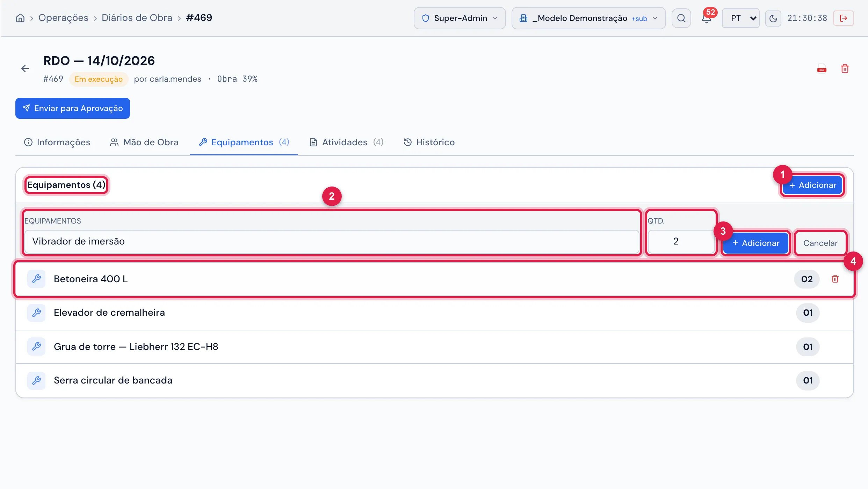
Task: Delete the RDO with top trash icon
Action: pos(845,68)
